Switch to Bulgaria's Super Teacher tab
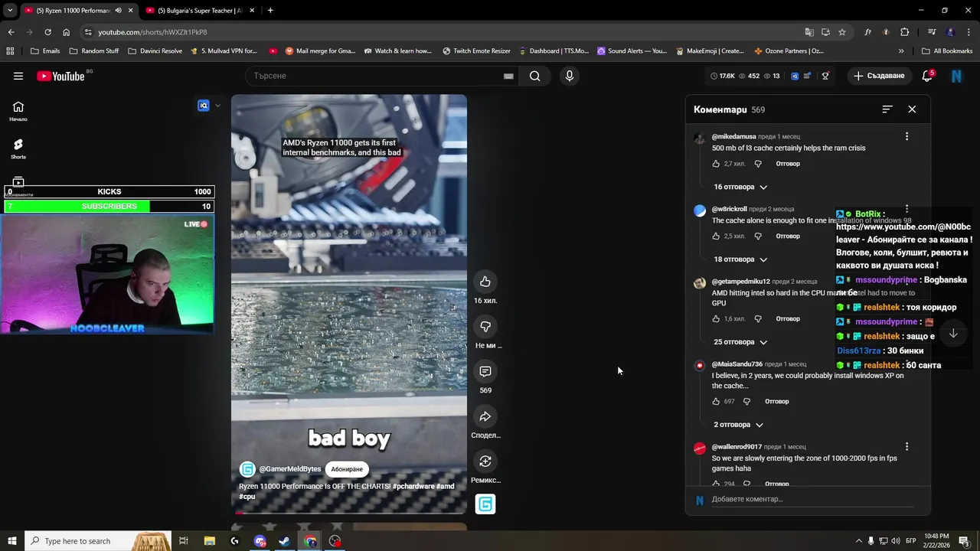 [x=199, y=11]
